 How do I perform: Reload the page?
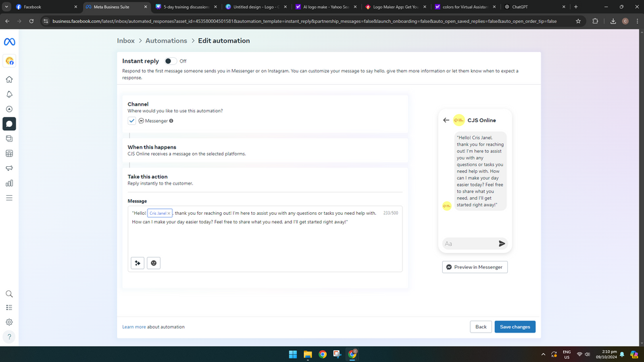coord(31,21)
